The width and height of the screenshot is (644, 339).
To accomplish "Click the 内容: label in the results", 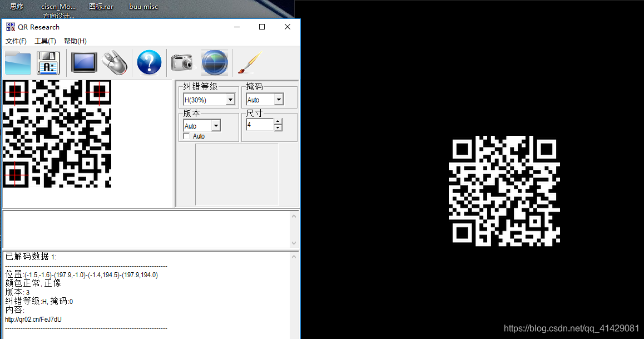I will pyautogui.click(x=15, y=310).
